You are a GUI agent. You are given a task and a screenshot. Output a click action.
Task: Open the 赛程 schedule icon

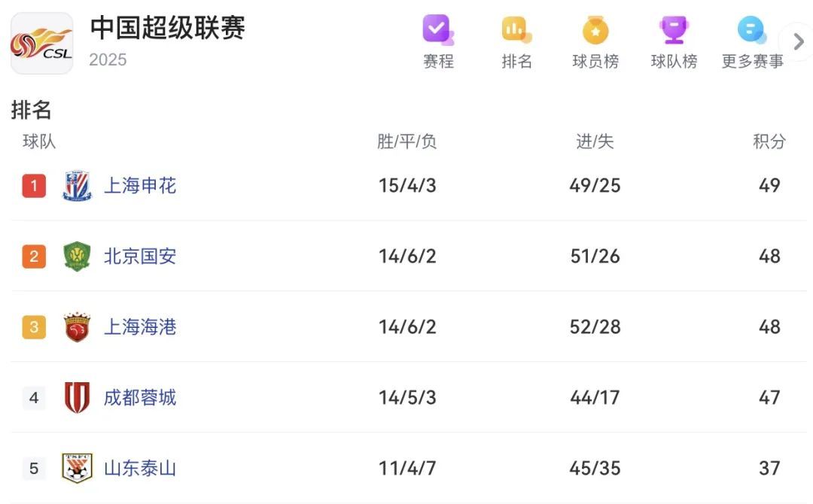click(437, 31)
